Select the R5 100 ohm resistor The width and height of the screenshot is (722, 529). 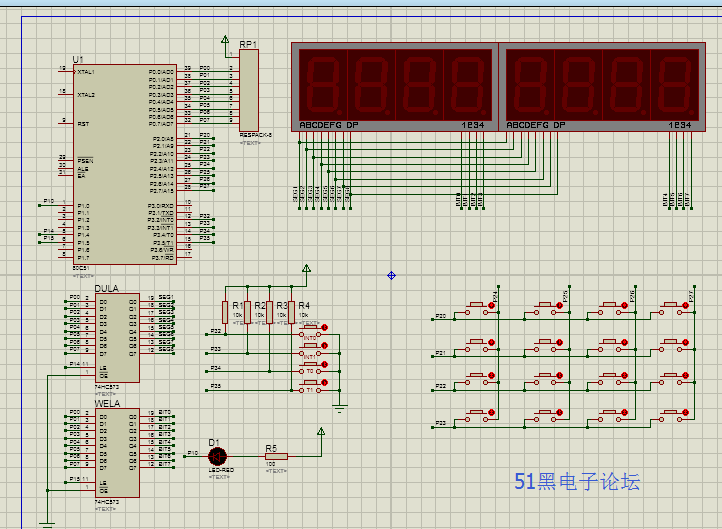click(275, 456)
